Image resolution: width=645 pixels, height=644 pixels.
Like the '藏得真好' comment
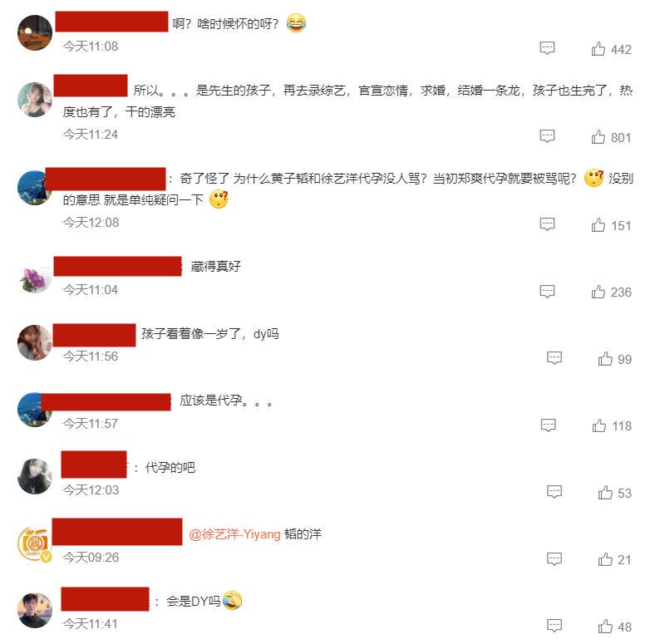(598, 292)
